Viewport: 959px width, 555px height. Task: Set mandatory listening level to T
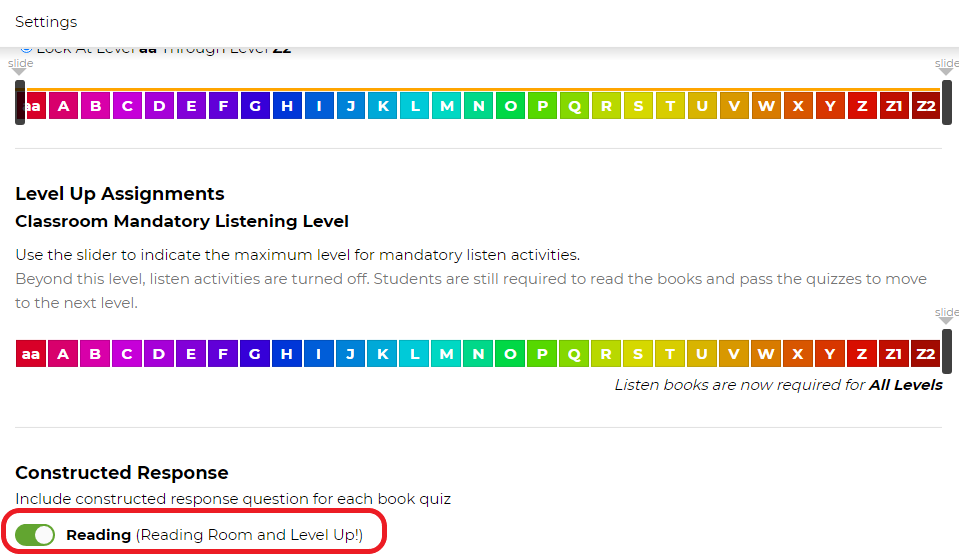pyautogui.click(x=670, y=354)
